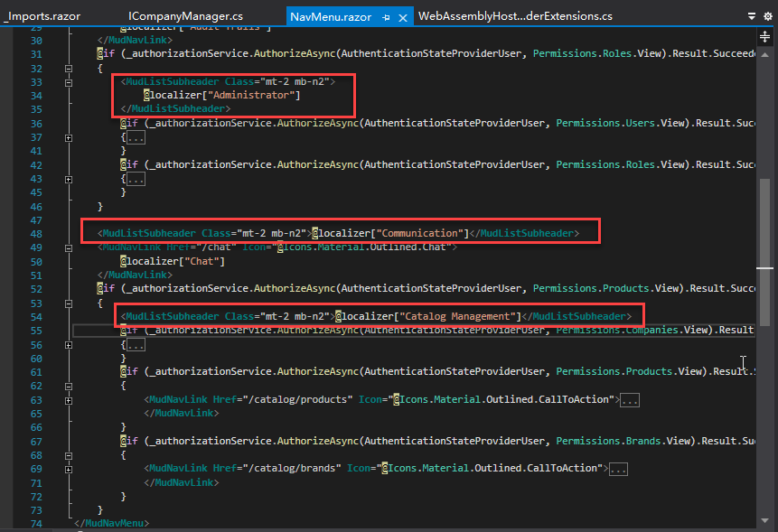Unpin the NavMenu.razor tab
Screen dimensions: 778x532
pyautogui.click(x=385, y=15)
